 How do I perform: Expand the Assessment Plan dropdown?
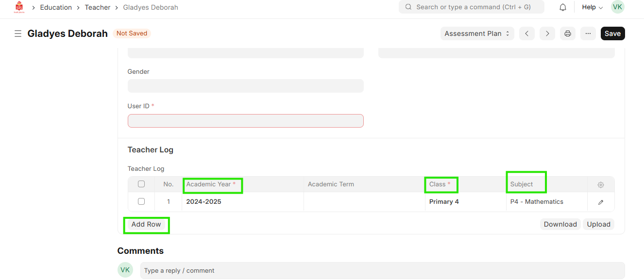point(477,33)
